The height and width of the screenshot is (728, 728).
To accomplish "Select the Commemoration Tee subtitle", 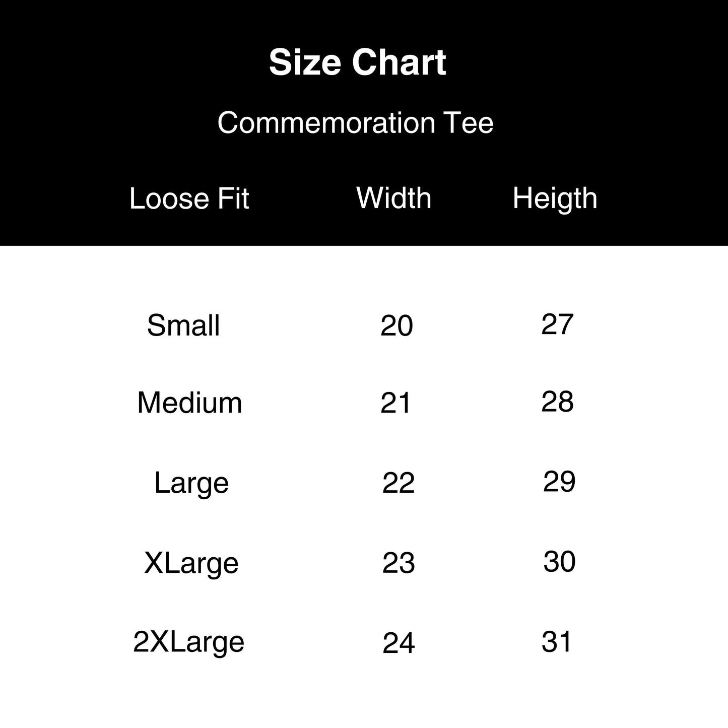I will (x=355, y=122).
